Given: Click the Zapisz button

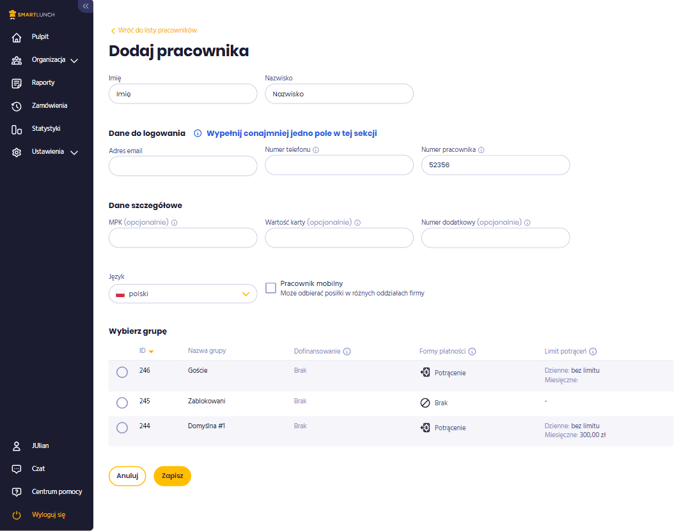Looking at the screenshot, I should click(172, 476).
